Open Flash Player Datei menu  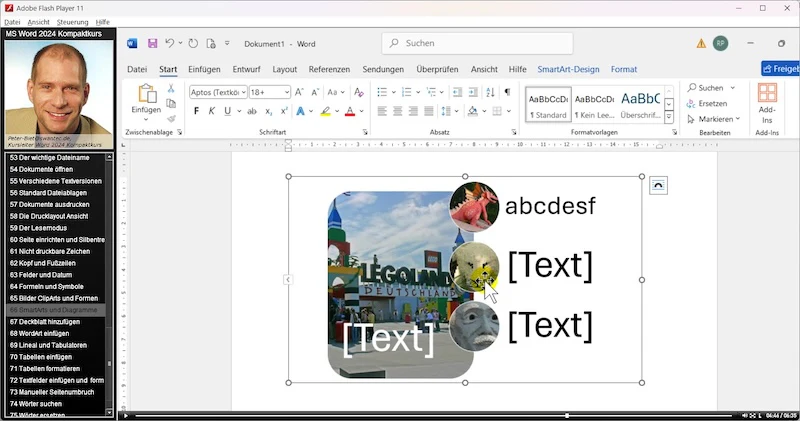point(12,22)
